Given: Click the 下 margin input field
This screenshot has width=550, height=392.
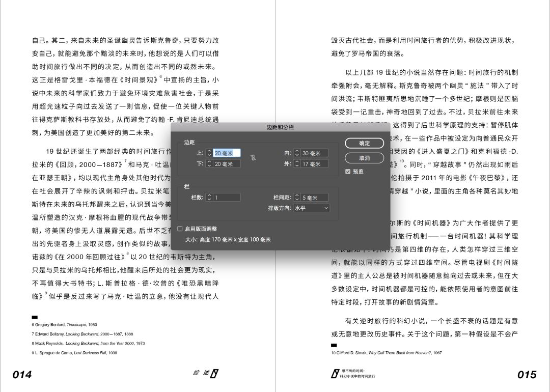Looking at the screenshot, I should pos(227,164).
